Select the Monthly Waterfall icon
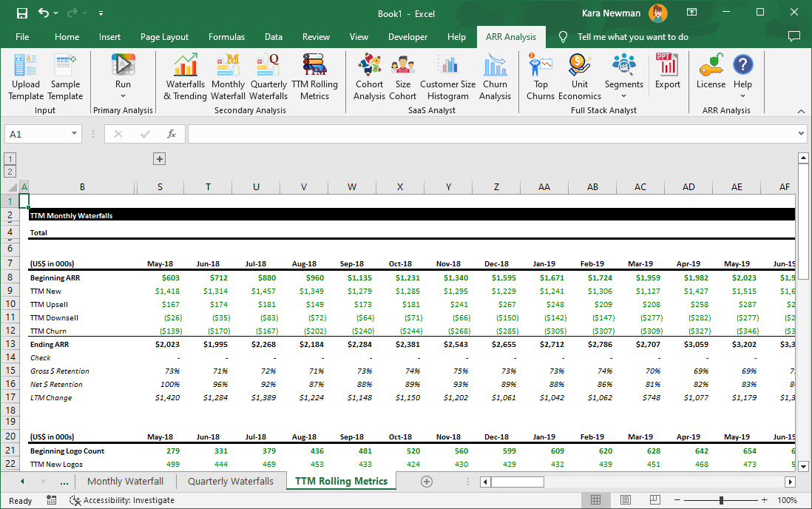Viewport: 812px width, 509px height. pos(228,74)
